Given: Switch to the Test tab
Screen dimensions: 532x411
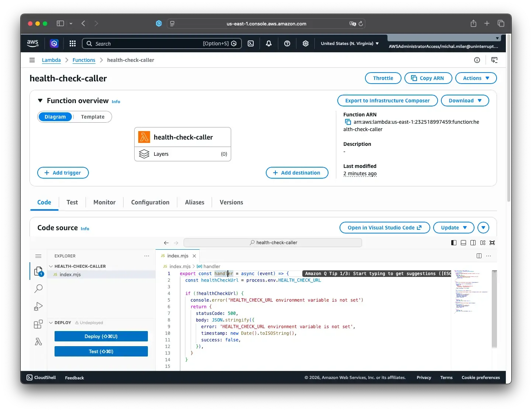Looking at the screenshot, I should 72,202.
